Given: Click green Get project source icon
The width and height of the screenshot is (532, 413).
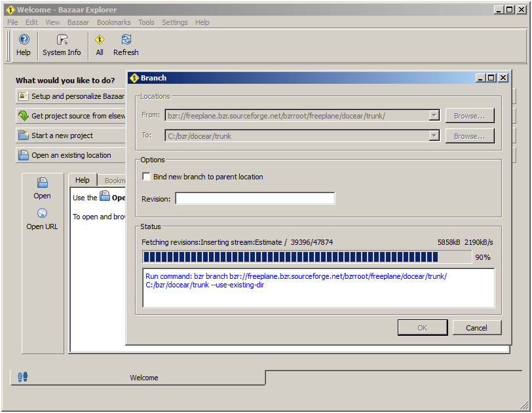Looking at the screenshot, I should (x=24, y=116).
